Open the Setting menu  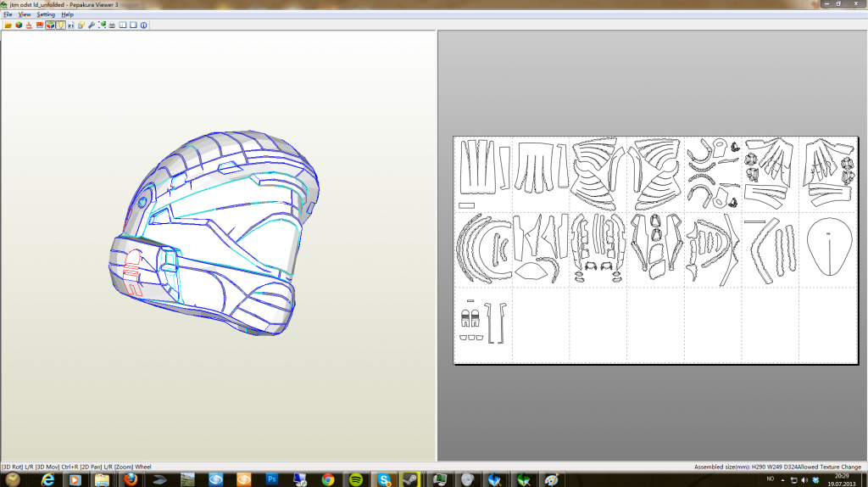coord(46,14)
